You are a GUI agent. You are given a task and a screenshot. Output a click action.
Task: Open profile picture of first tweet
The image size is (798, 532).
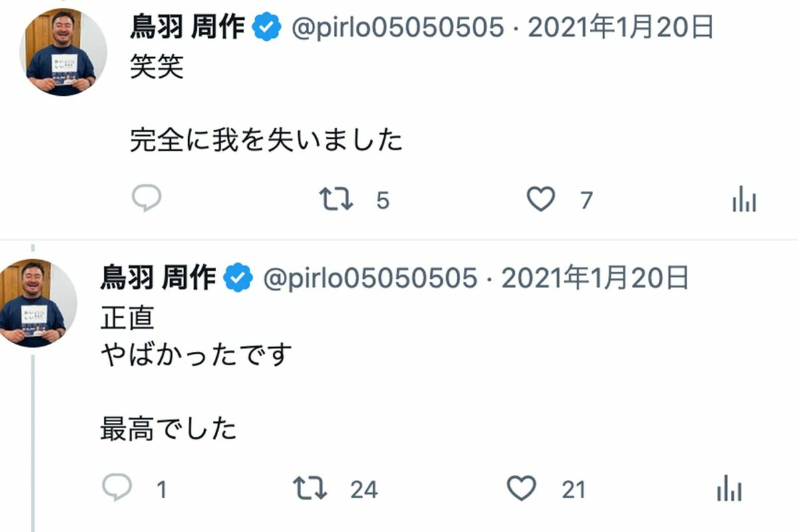tap(63, 52)
